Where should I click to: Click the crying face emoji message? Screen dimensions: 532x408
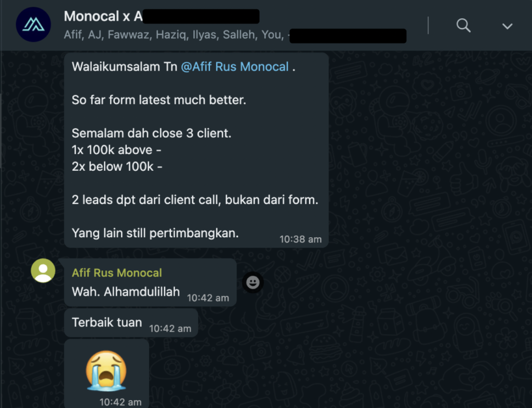tap(106, 371)
